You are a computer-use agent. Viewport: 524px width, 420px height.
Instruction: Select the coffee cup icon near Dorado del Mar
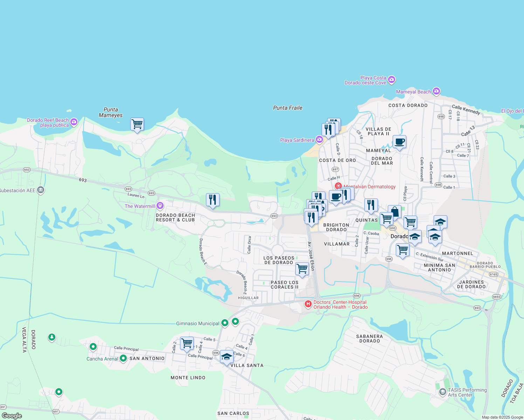click(x=399, y=142)
